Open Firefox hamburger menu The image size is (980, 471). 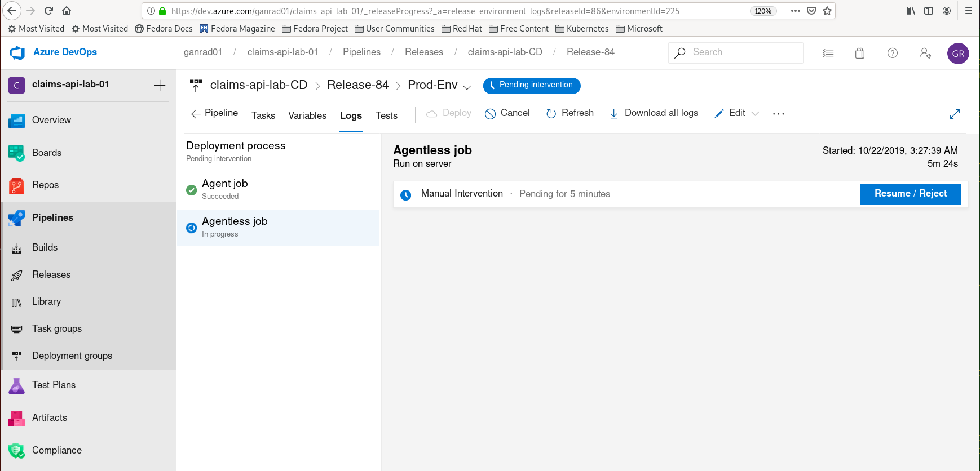click(969, 11)
